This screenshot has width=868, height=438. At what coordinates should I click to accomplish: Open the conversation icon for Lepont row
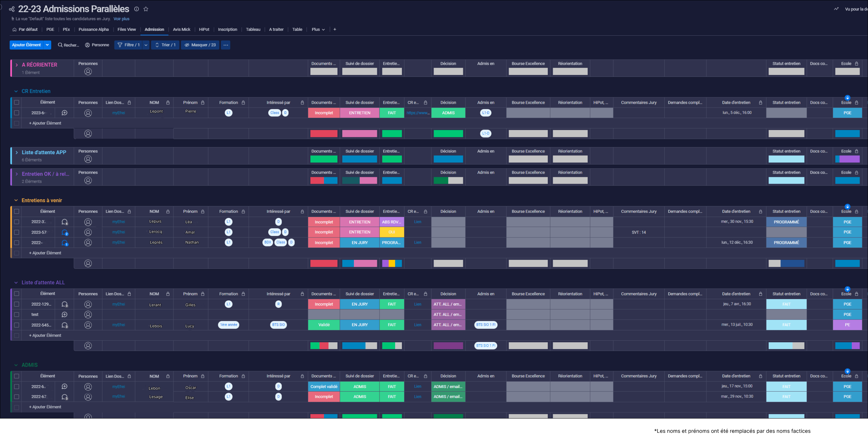coord(65,113)
